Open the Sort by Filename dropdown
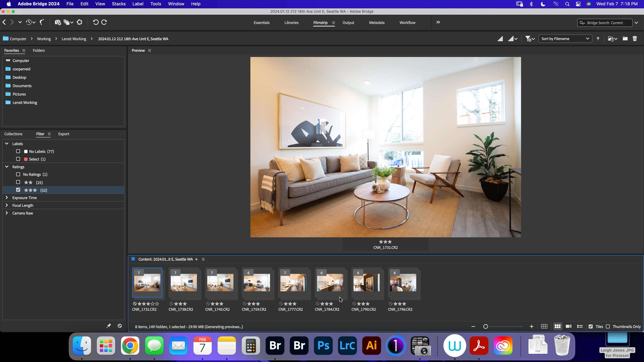Screen dimensions: 644x362 565,39
